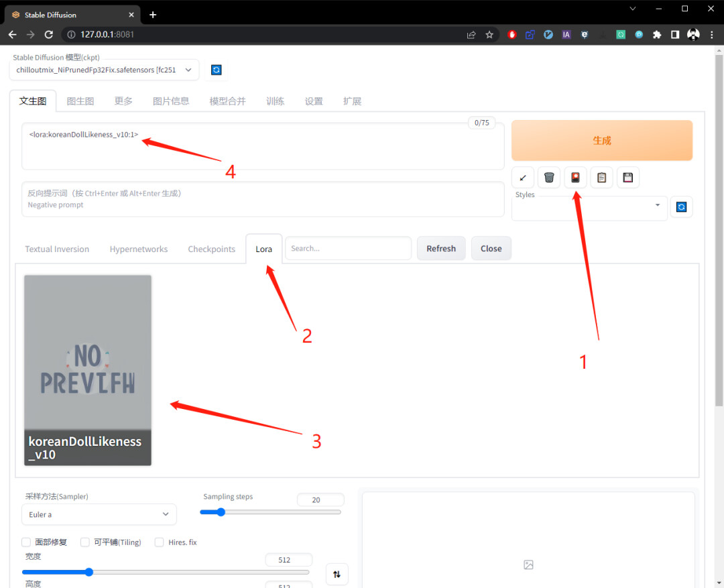This screenshot has width=724, height=588.
Task: Bookmark page with the star icon
Action: coord(489,35)
